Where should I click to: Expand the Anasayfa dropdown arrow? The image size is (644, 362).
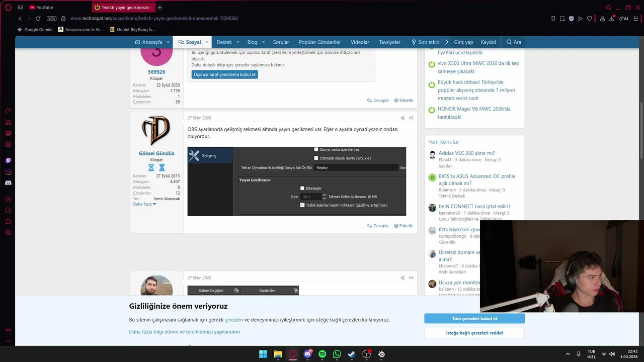(x=168, y=42)
